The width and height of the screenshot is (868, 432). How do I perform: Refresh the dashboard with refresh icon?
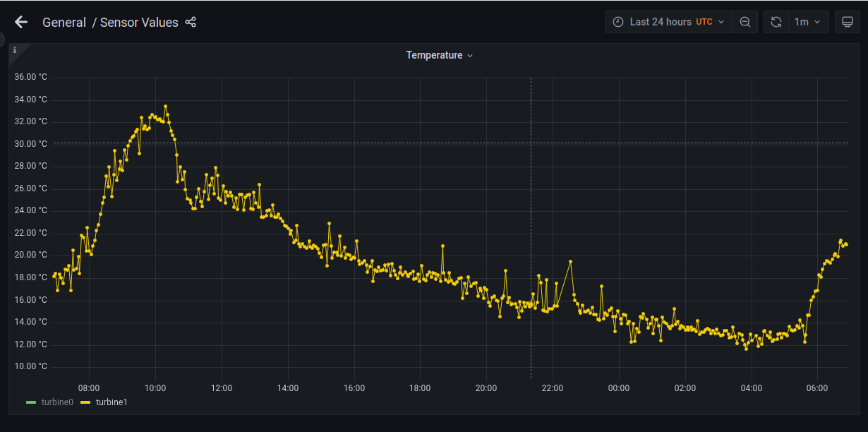(776, 22)
